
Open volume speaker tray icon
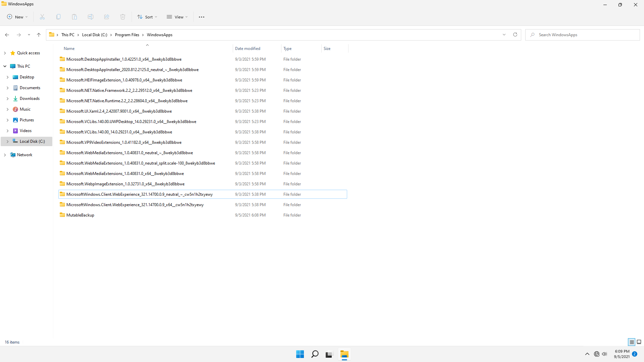coord(604,354)
